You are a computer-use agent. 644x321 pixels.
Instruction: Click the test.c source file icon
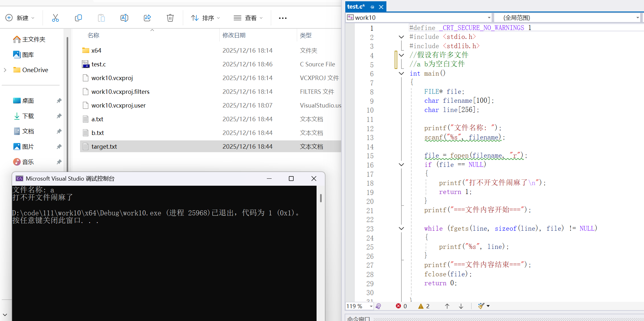coord(85,64)
